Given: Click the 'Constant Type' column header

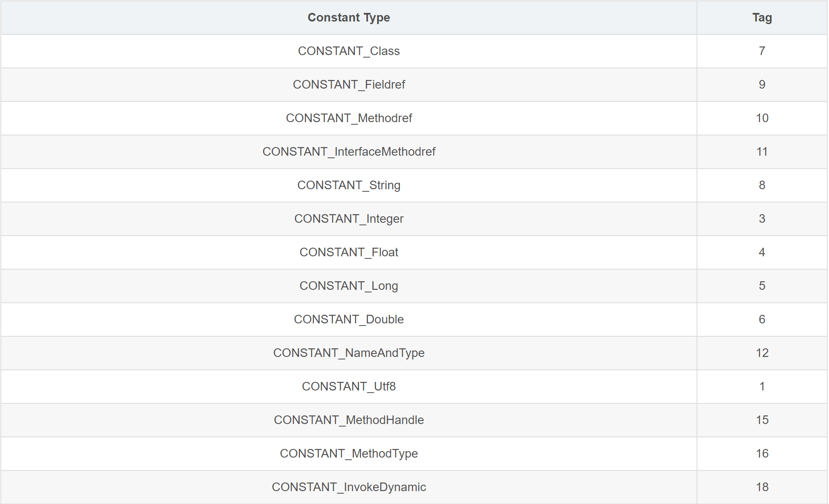Looking at the screenshot, I should [x=349, y=18].
